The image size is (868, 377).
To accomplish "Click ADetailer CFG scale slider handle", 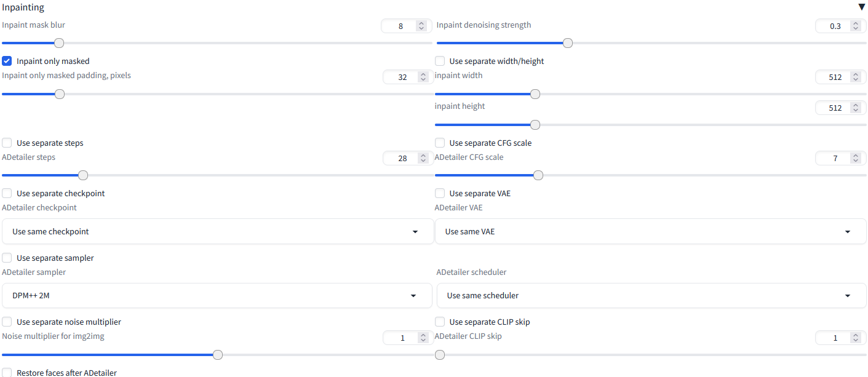I will 538,175.
